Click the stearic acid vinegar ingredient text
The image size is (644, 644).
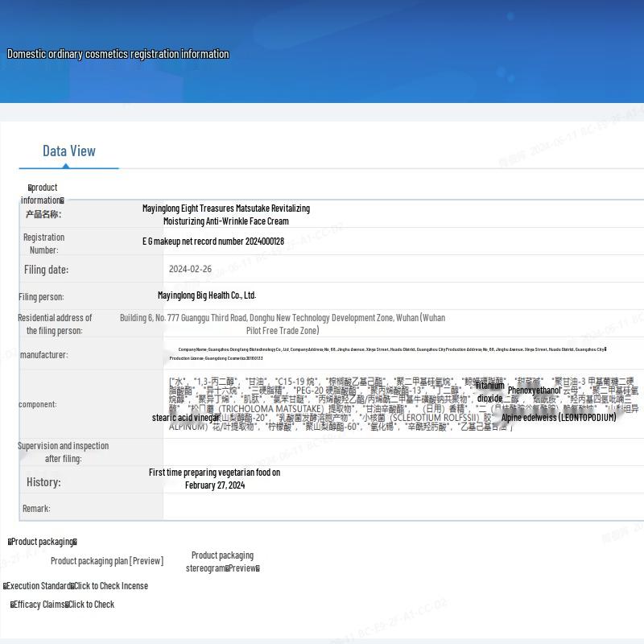pyautogui.click(x=186, y=418)
